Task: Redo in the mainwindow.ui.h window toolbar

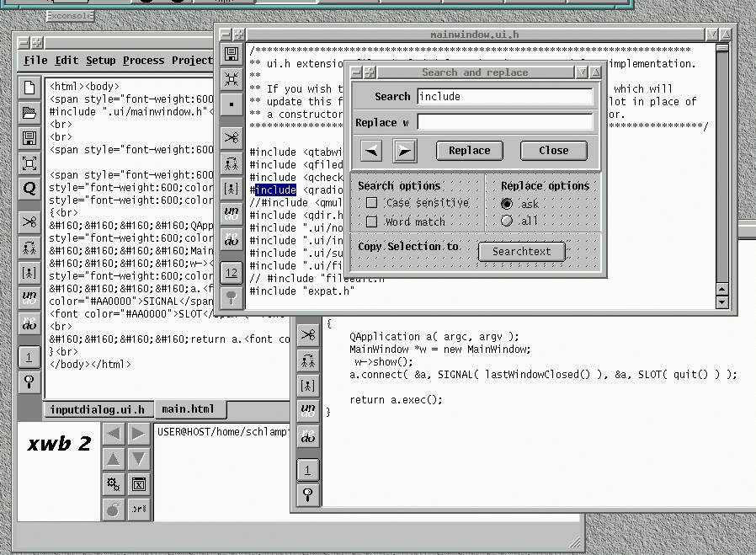Action: click(232, 238)
